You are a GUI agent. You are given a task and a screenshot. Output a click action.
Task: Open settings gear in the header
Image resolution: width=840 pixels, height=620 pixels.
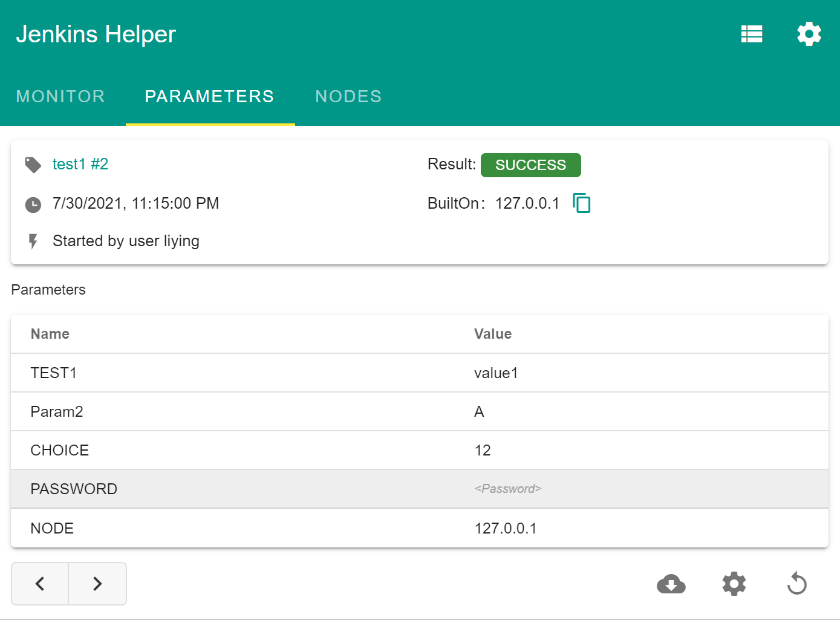tap(809, 34)
